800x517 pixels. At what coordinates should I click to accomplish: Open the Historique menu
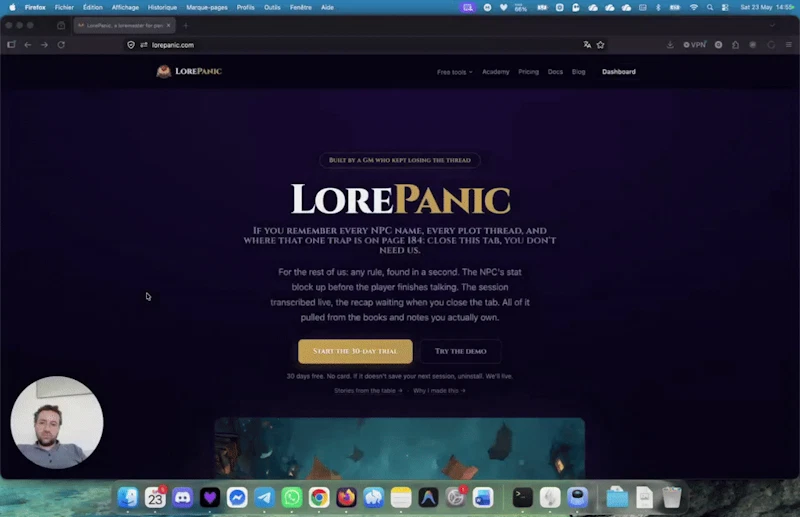tap(162, 7)
